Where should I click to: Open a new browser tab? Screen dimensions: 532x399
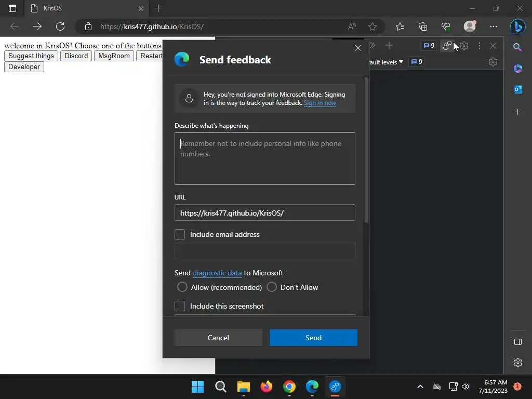tap(158, 8)
